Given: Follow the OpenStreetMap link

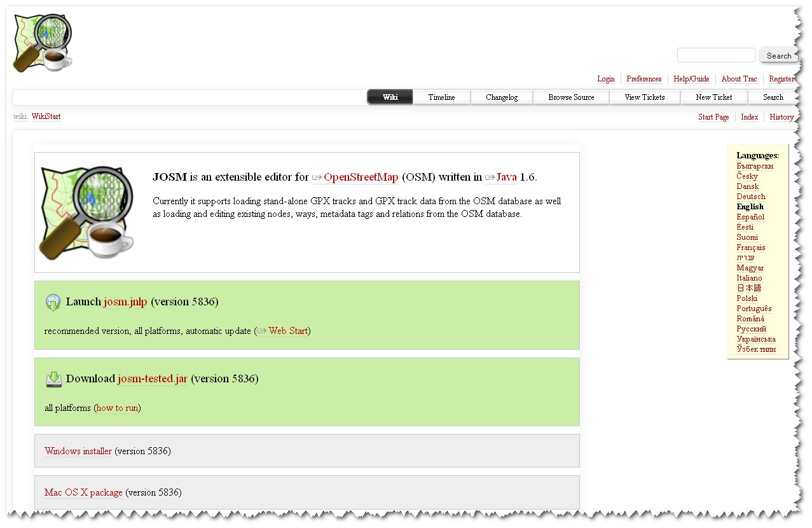Looking at the screenshot, I should point(361,177).
